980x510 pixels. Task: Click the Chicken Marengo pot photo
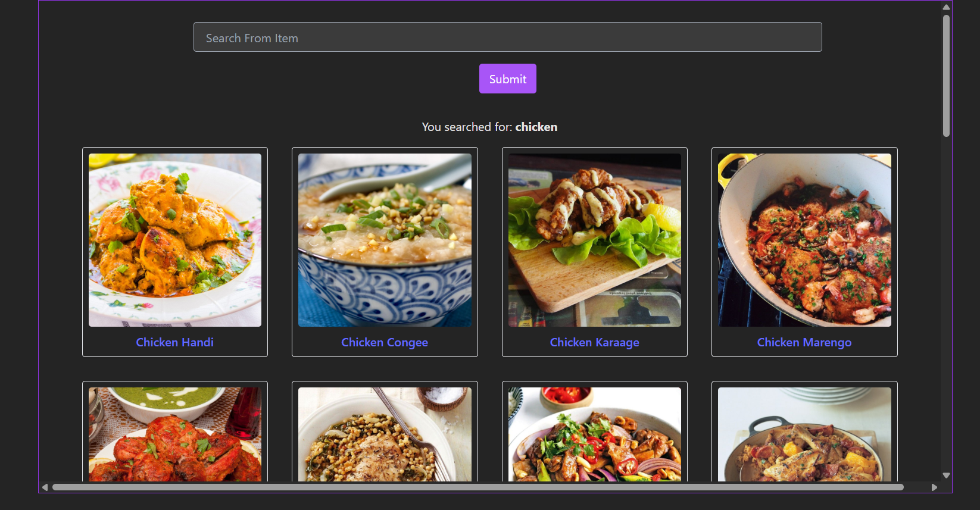[x=804, y=240]
